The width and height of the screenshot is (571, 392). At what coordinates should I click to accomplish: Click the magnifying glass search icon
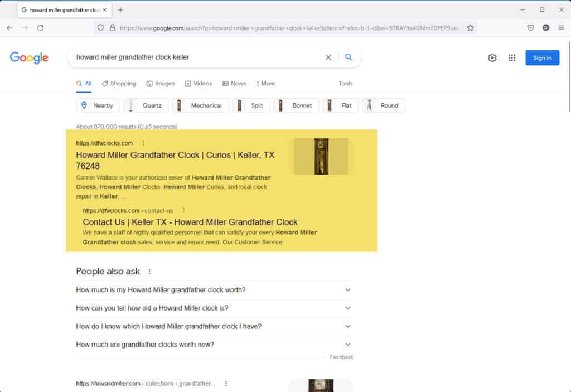coord(349,57)
